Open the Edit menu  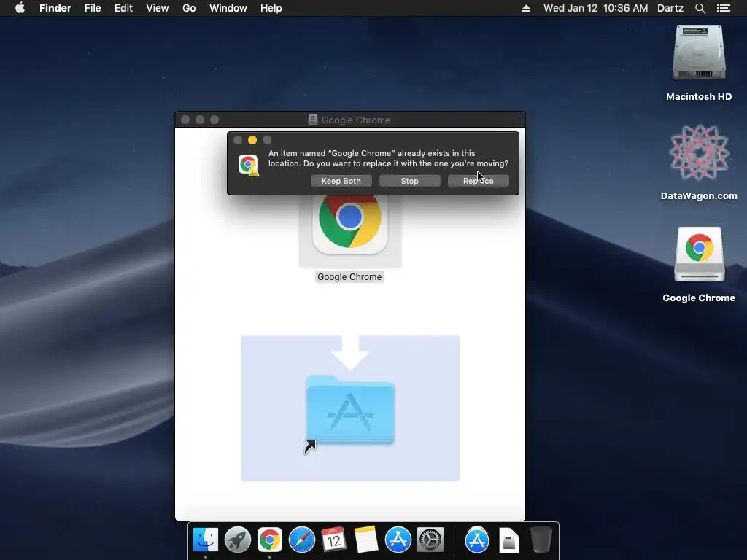(123, 8)
